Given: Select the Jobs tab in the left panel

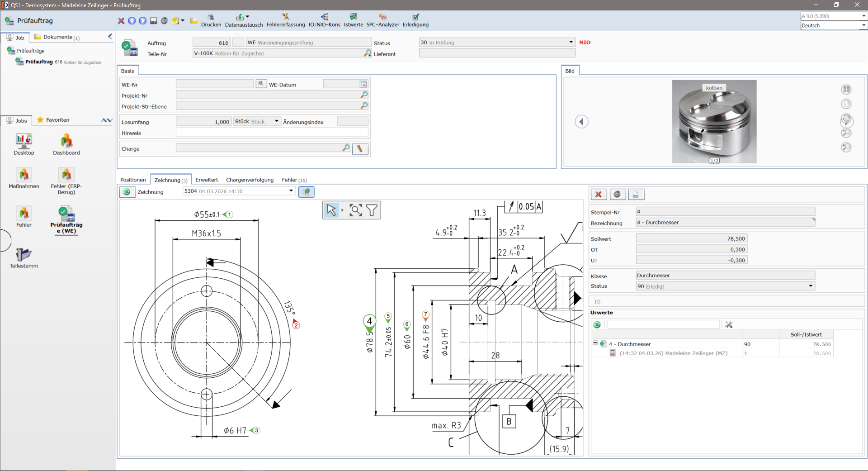Looking at the screenshot, I should click(17, 120).
